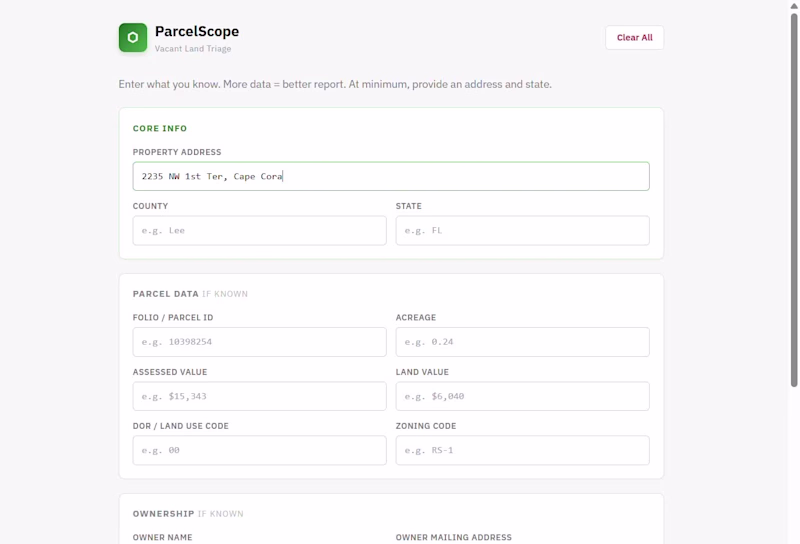Click the vertical scrollbar thumb
800x544 pixels.
click(x=794, y=200)
